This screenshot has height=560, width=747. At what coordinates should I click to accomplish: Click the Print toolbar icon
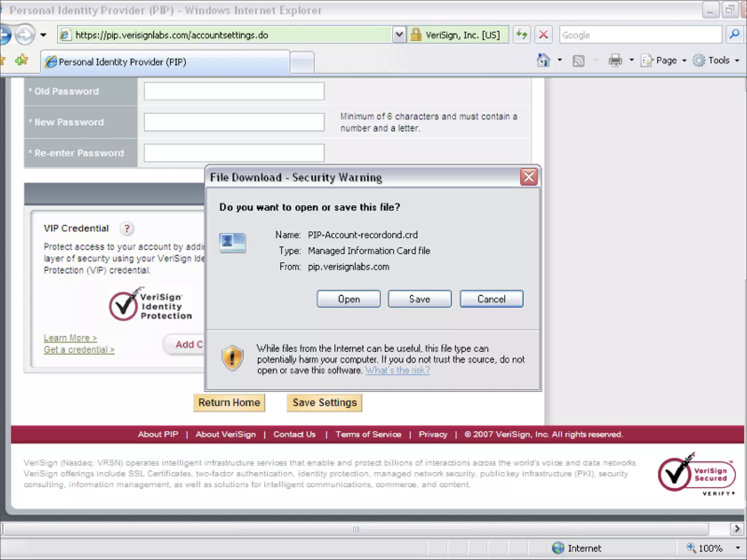coord(615,61)
